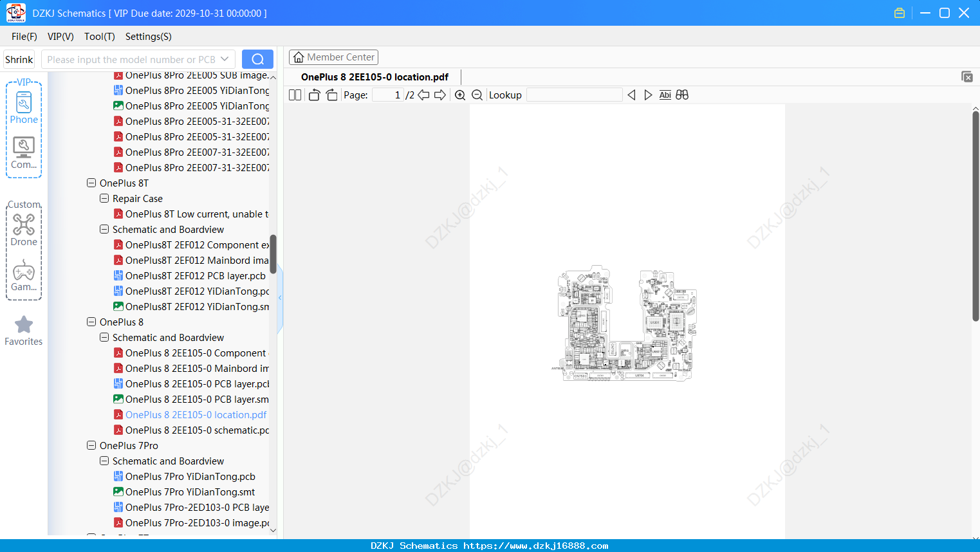Click the Lookup text field

tap(574, 95)
